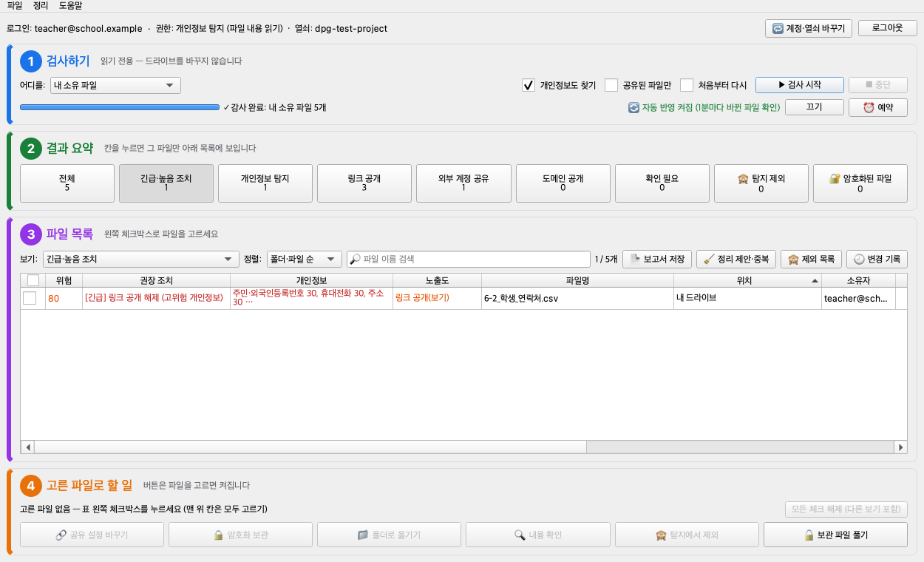Click the 파일 이름 검색 field
The image size is (924, 562).
[468, 260]
